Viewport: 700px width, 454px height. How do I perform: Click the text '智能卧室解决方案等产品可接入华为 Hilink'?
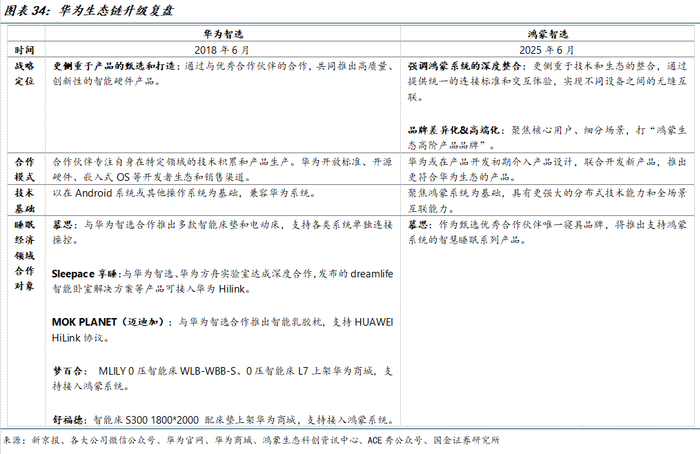tap(149, 289)
